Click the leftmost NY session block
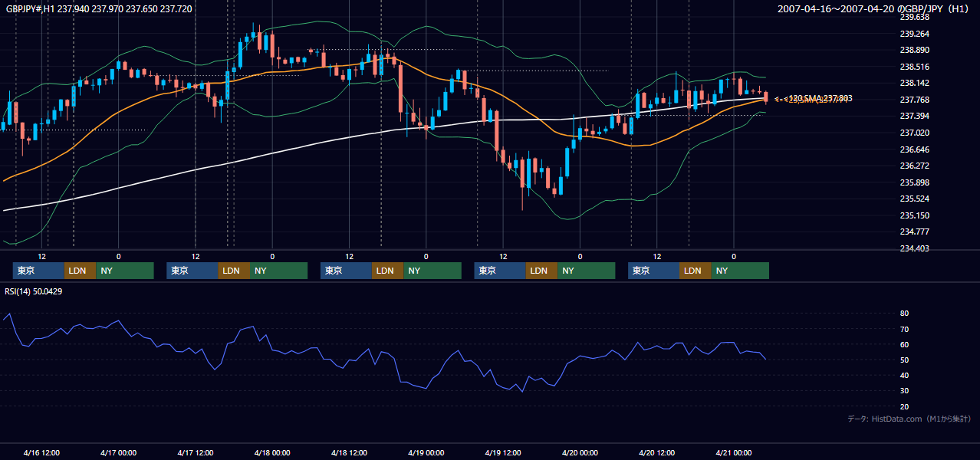This screenshot has width=980, height=460. coord(125,271)
